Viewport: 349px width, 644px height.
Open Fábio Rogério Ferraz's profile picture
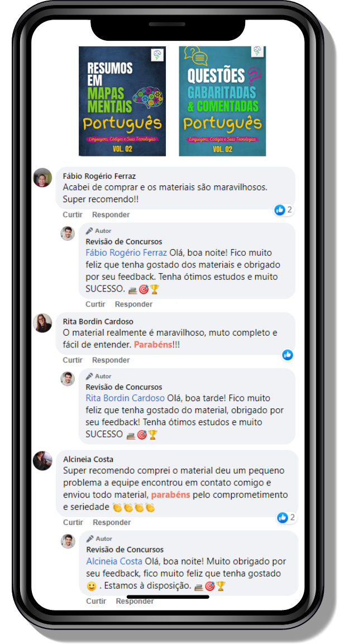pos(42,178)
